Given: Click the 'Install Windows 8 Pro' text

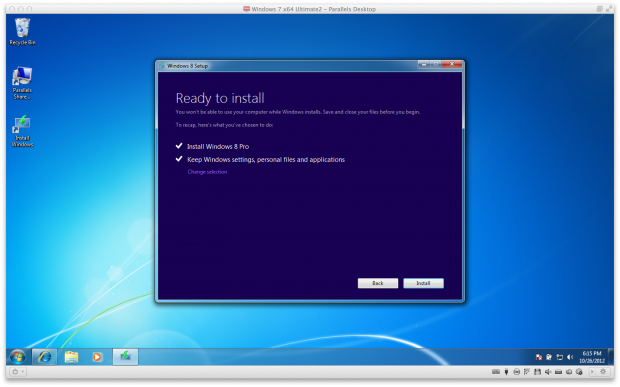Looking at the screenshot, I should (218, 146).
